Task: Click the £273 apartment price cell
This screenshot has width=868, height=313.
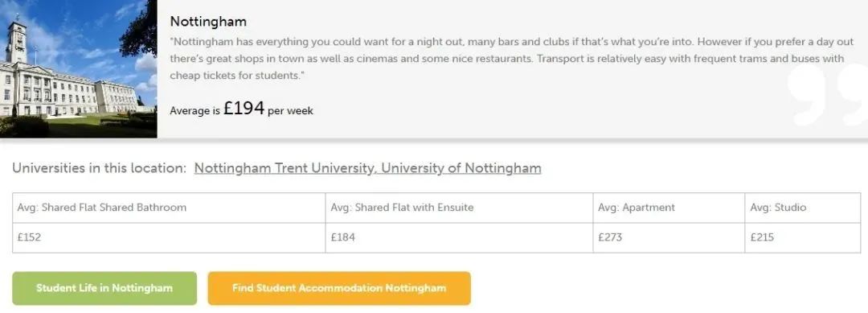Action: [669, 237]
